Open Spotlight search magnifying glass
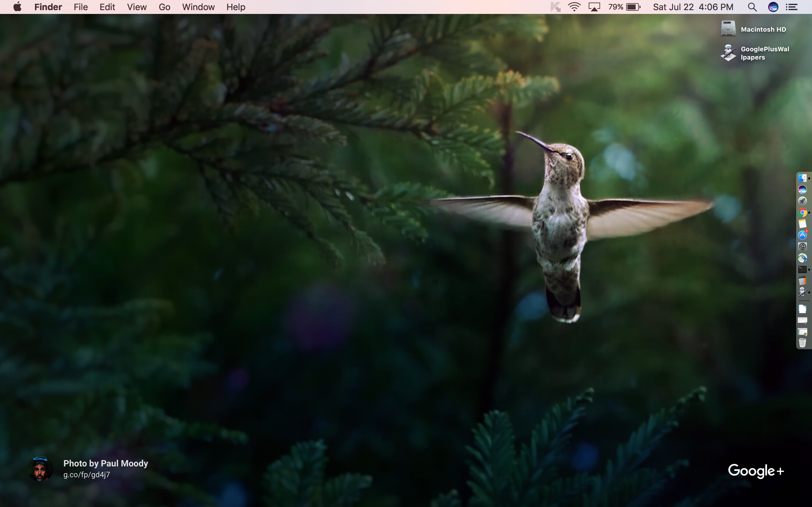The image size is (812, 507). click(x=752, y=7)
